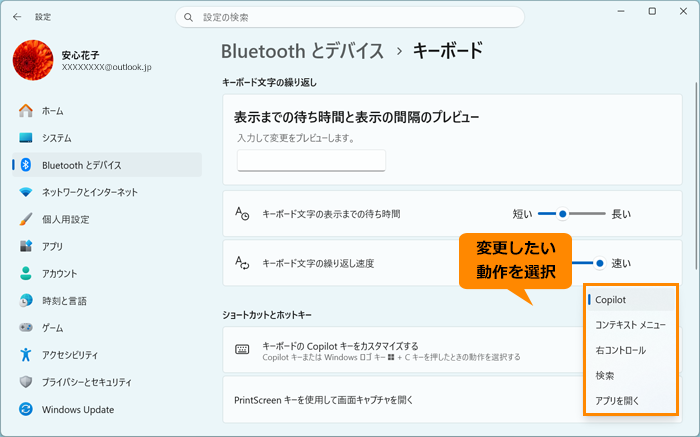Click the search magnifier icon
Image resolution: width=700 pixels, height=437 pixels.
click(x=188, y=17)
